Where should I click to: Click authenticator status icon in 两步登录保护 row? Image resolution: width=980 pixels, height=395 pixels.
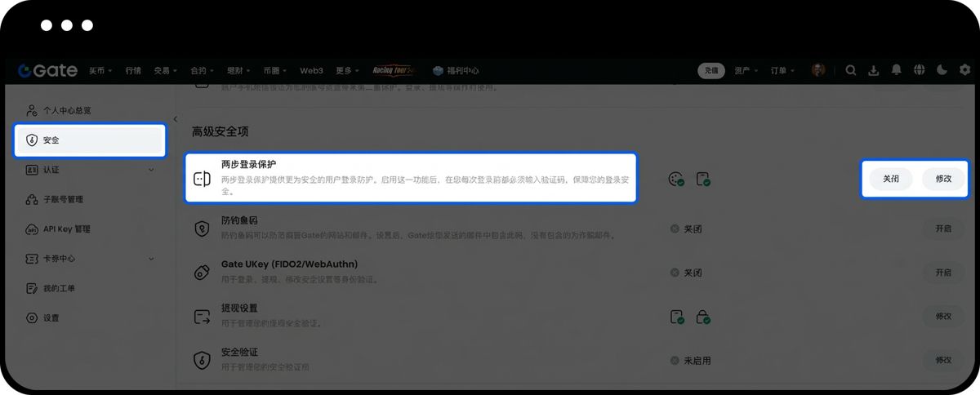[x=676, y=179]
